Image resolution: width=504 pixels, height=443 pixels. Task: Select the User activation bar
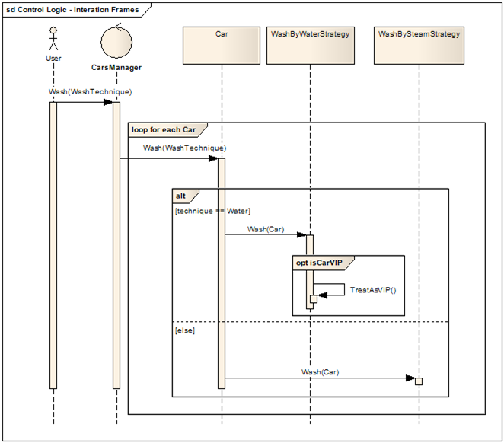(53, 245)
